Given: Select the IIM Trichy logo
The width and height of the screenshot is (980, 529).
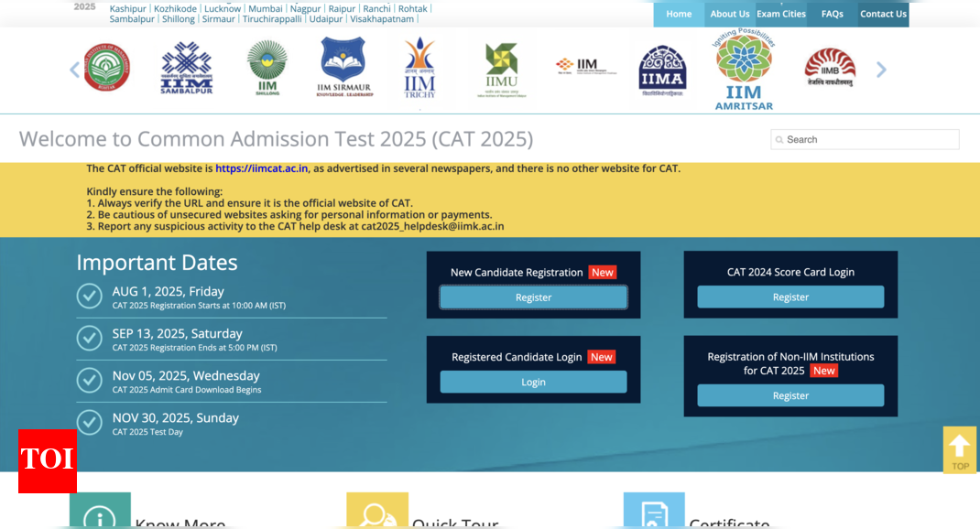Looking at the screenshot, I should [x=419, y=68].
